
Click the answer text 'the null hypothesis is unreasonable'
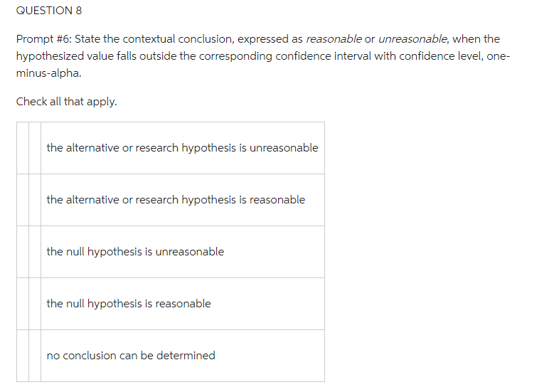tap(135, 252)
